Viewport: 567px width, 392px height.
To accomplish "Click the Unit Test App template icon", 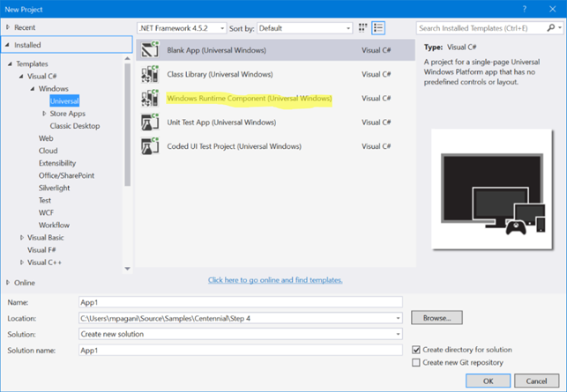I will click(150, 122).
